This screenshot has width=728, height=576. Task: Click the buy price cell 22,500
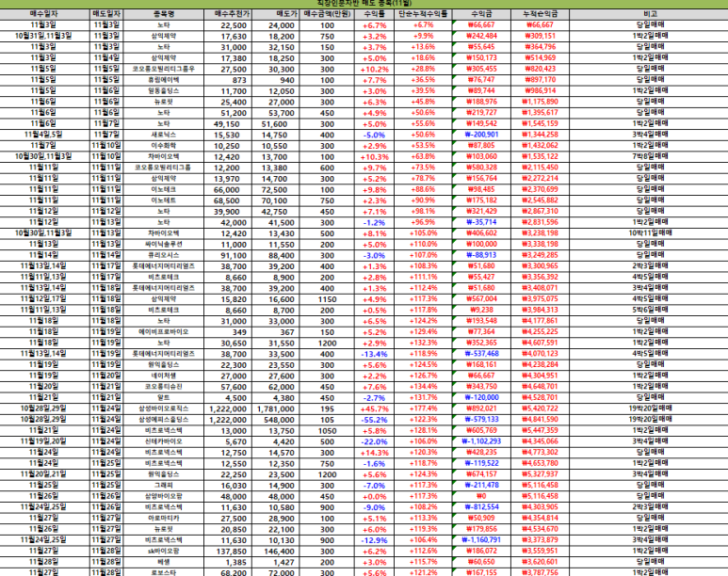click(x=228, y=25)
